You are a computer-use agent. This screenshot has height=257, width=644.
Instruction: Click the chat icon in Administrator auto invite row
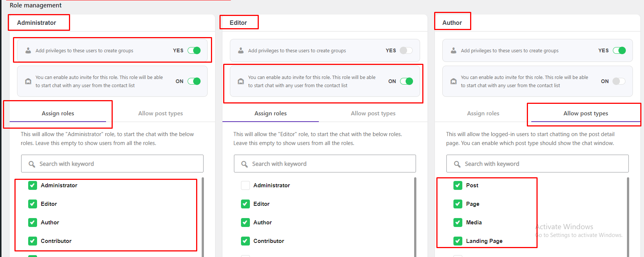tap(28, 81)
